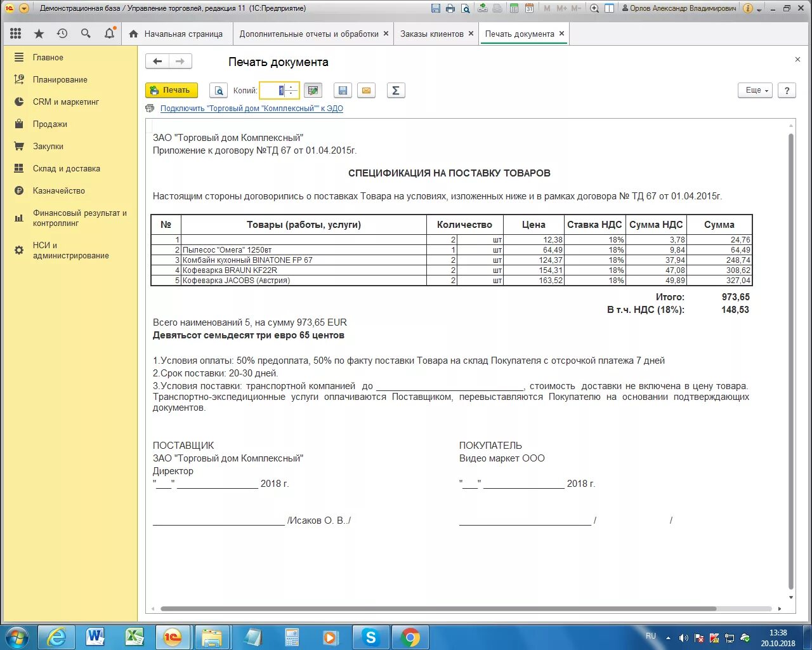
Task: Save printed form with floppy icon
Action: coord(343,90)
